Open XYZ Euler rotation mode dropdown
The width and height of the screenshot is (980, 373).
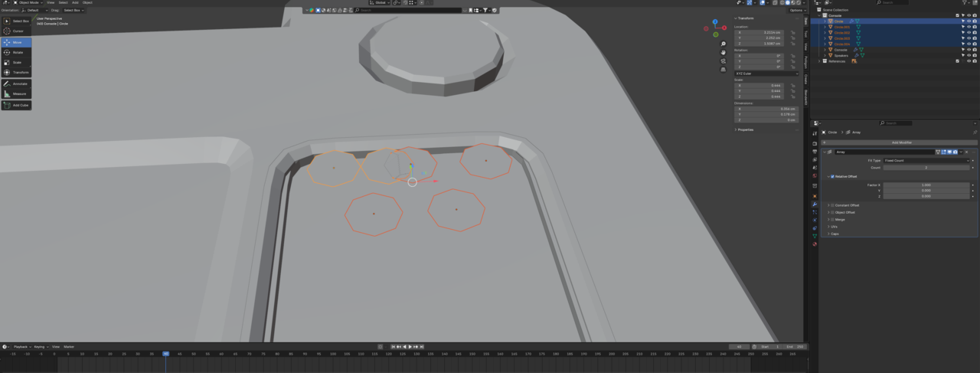point(766,74)
